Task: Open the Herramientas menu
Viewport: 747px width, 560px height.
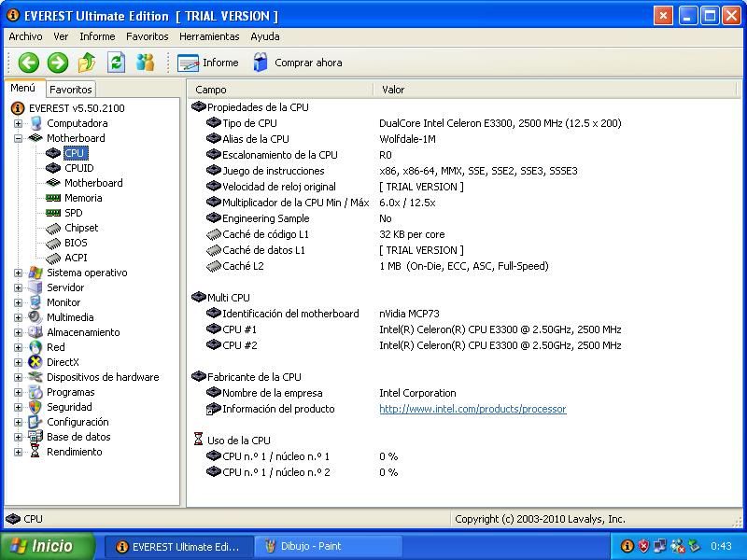Action: (209, 36)
